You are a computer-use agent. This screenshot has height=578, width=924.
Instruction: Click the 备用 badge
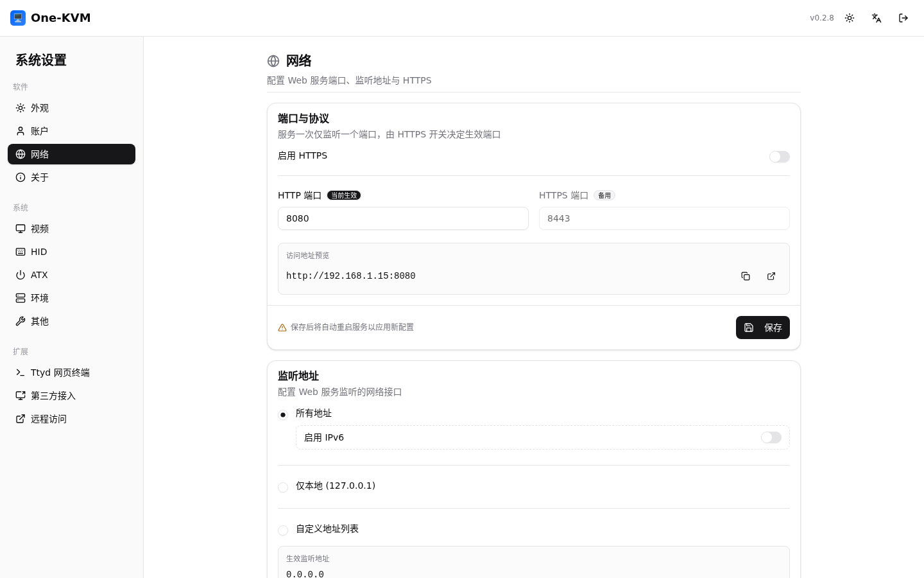click(604, 195)
